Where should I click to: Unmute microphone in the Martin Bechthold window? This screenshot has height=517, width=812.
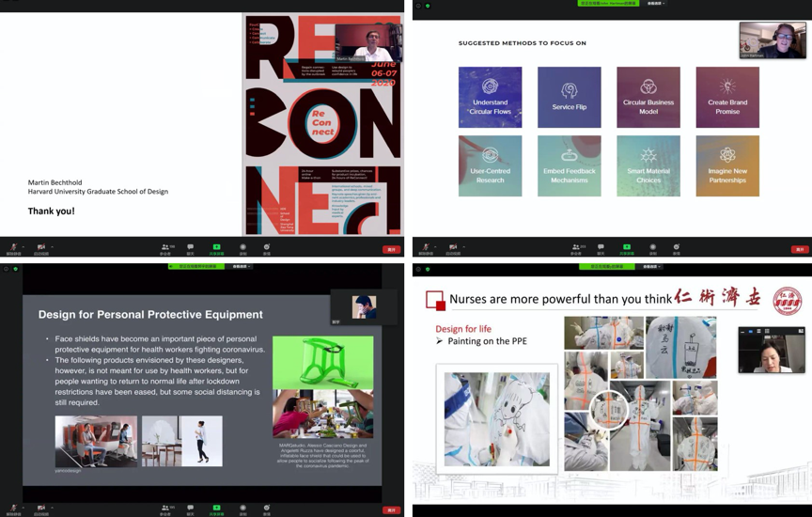(13, 248)
